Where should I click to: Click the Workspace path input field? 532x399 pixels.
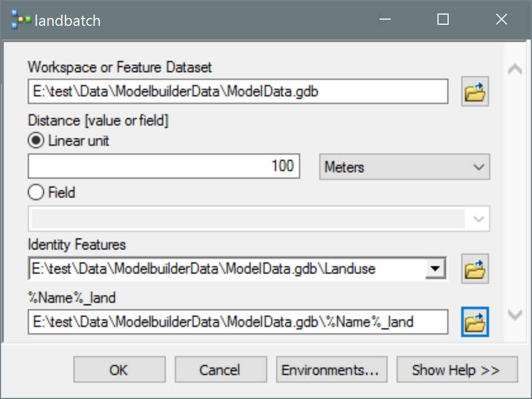tap(238, 92)
